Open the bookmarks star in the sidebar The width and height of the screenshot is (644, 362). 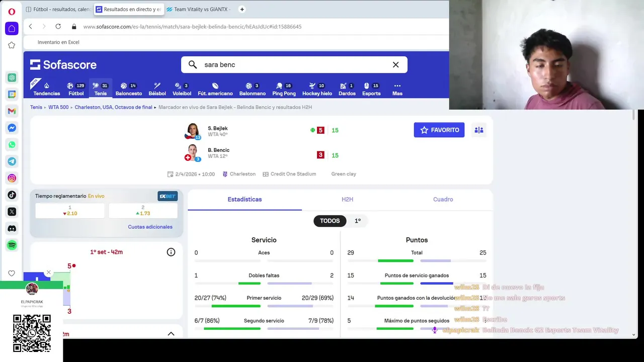point(12,45)
